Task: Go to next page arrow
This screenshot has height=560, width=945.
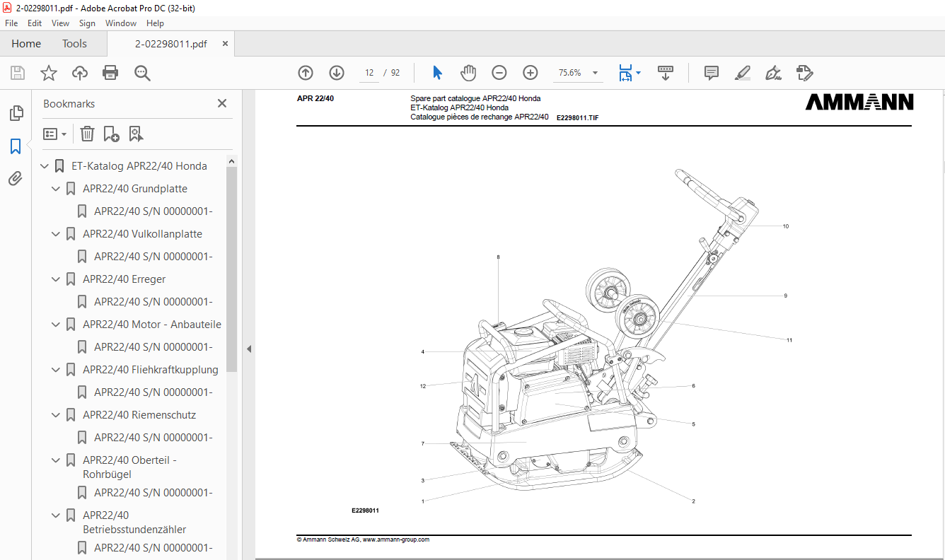Action: tap(337, 73)
